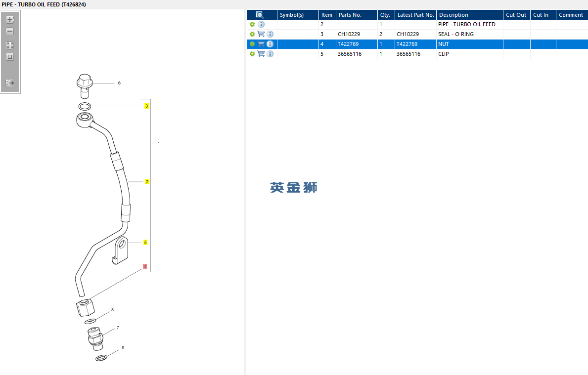Click callout number 8 on the diagram
The height and width of the screenshot is (375, 588).
(x=112, y=310)
